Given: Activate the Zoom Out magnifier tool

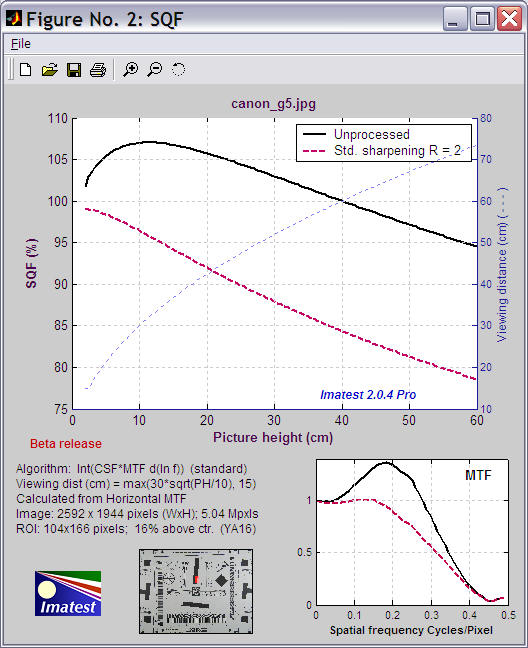Looking at the screenshot, I should pos(155,69).
